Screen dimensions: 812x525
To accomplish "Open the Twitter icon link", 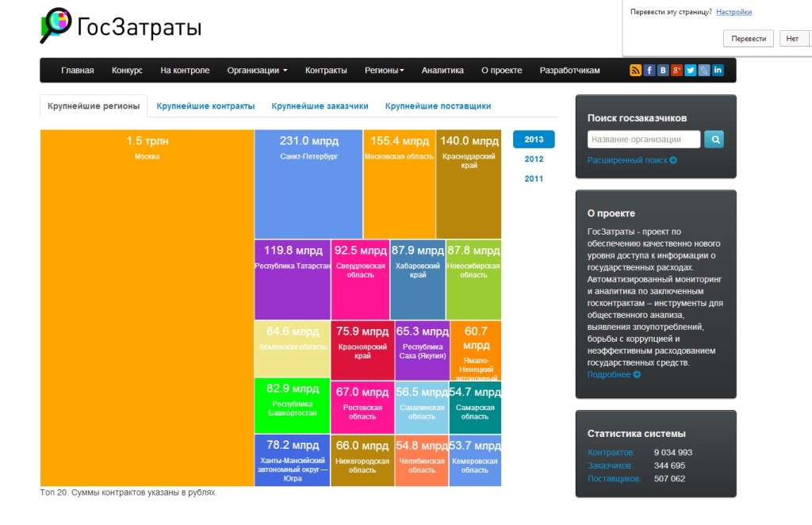I will click(x=690, y=70).
